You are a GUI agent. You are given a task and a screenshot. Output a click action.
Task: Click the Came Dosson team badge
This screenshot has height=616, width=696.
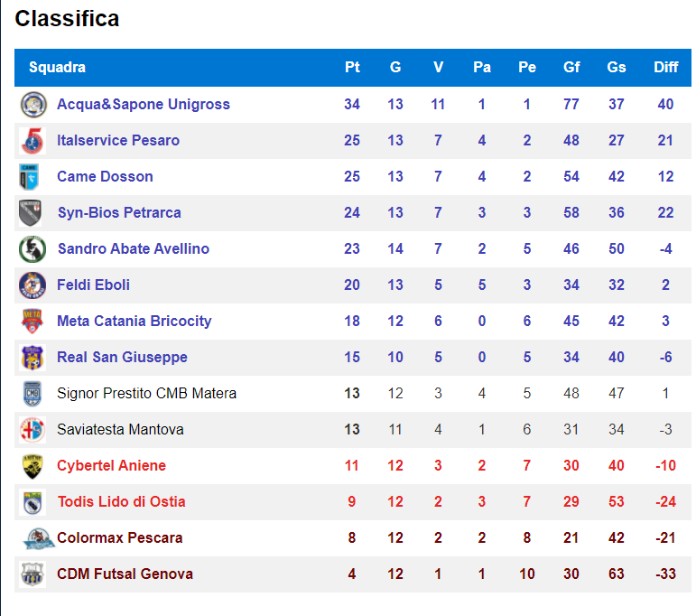(29, 177)
